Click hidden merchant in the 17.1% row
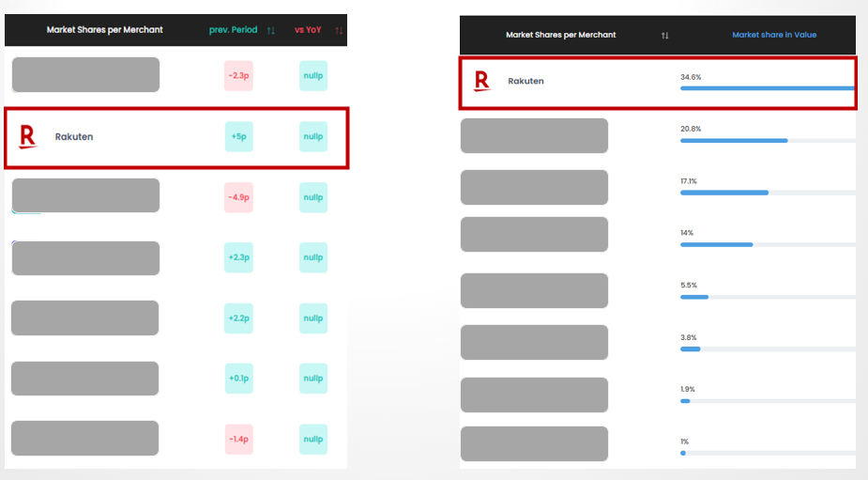868x480 pixels. [534, 187]
